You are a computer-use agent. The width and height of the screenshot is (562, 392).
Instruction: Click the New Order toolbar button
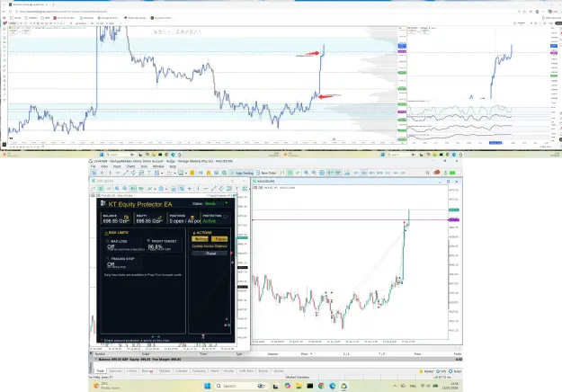click(267, 173)
